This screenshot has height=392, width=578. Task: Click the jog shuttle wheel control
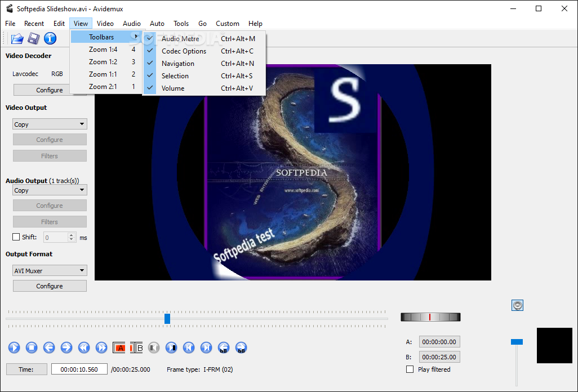click(x=430, y=317)
